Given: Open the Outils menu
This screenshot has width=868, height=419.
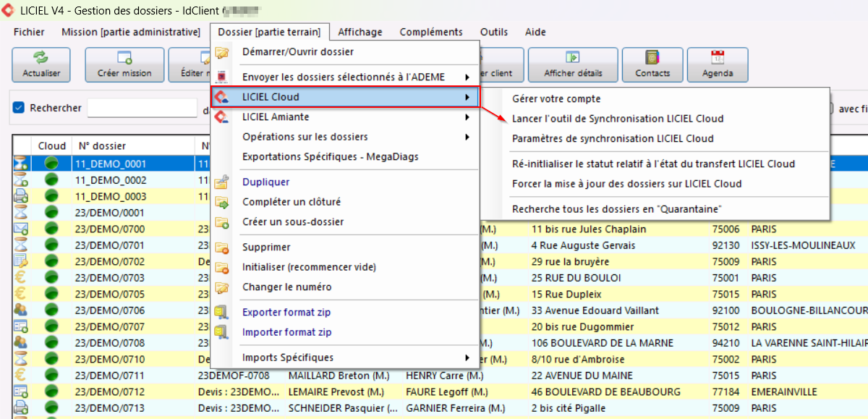Looking at the screenshot, I should 494,32.
